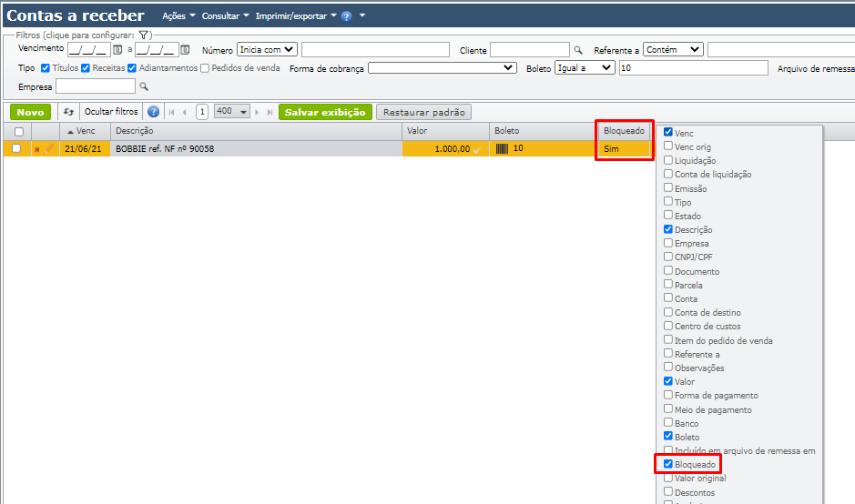Open the Número 'Inicia com' dropdown

(x=267, y=50)
